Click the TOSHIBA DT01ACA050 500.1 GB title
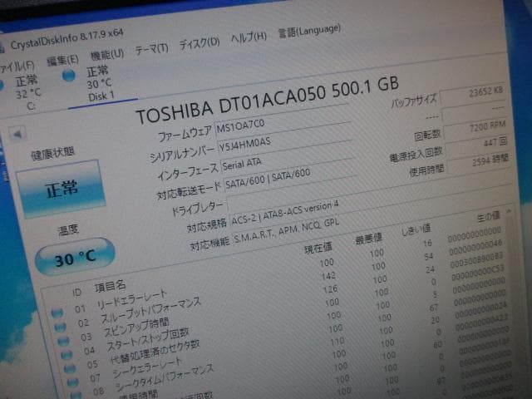The image size is (532, 399). coord(267,100)
